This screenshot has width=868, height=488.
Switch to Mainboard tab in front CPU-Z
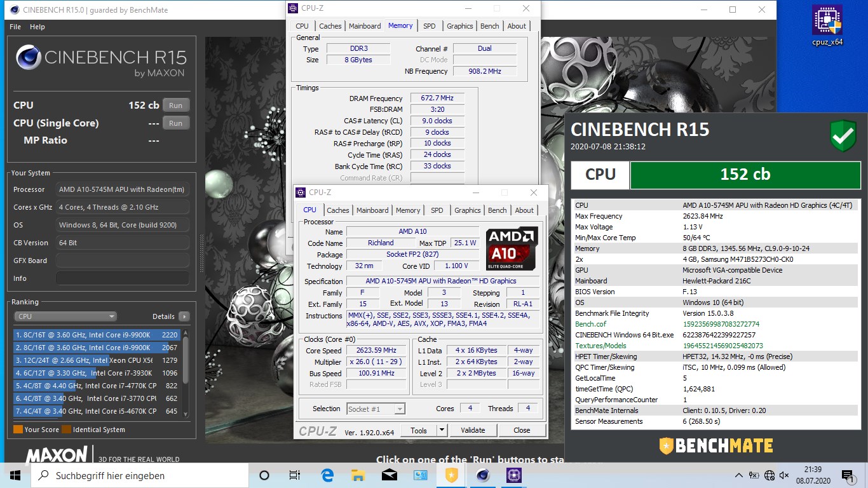point(372,210)
